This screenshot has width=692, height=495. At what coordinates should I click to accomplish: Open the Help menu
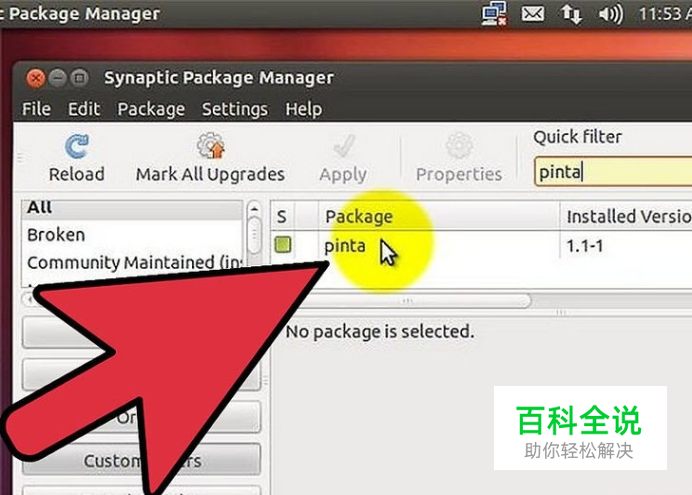pyautogui.click(x=304, y=109)
